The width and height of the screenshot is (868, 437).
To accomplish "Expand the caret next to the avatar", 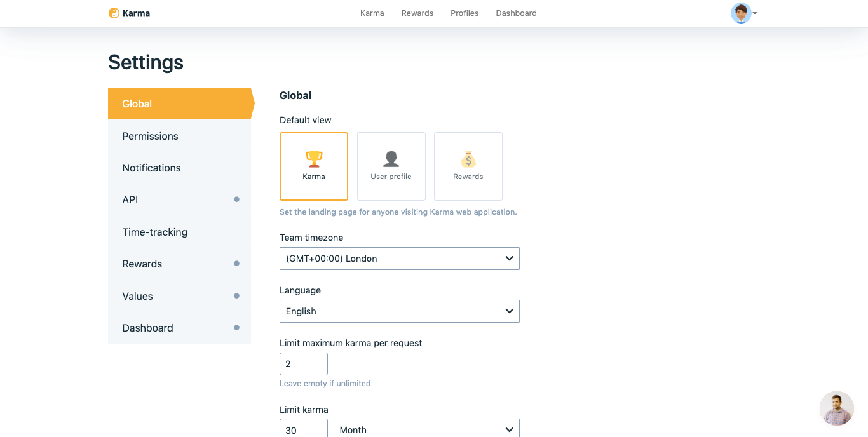I will click(x=755, y=13).
